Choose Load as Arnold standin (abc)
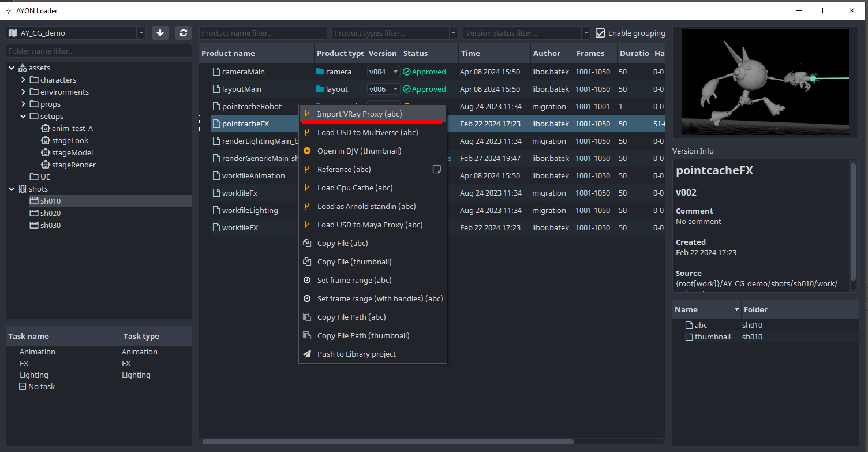The image size is (868, 452). [373, 206]
